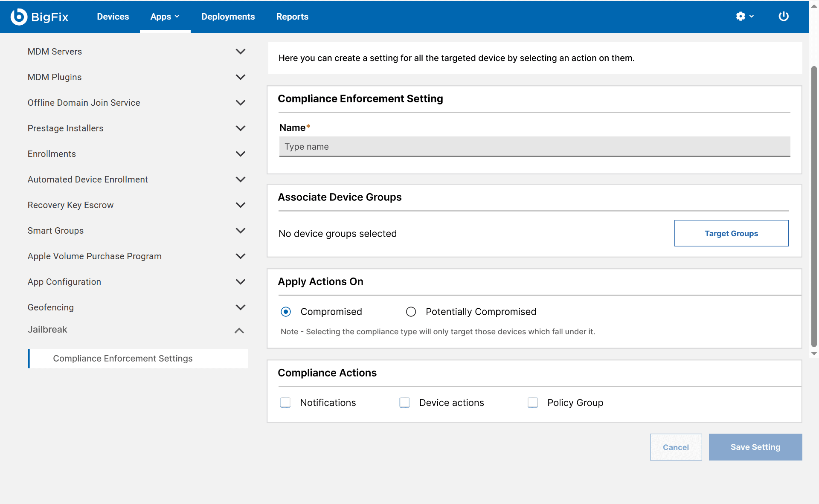Click the Jailbreak label
The image size is (819, 504).
(47, 330)
